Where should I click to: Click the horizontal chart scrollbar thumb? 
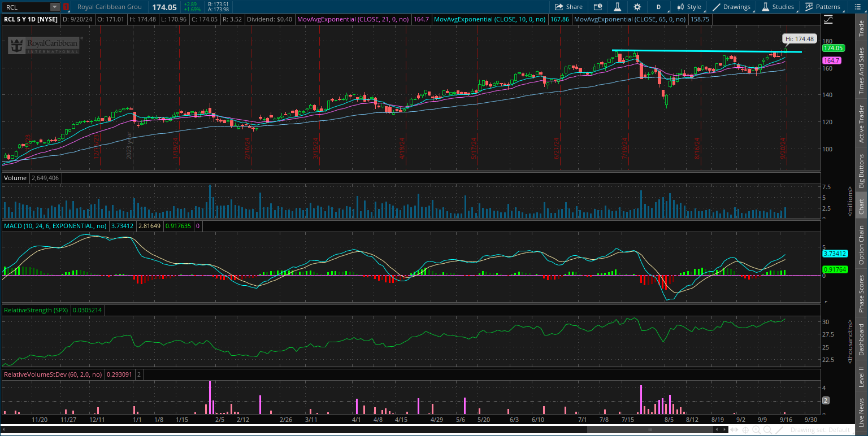pyautogui.click(x=650, y=430)
